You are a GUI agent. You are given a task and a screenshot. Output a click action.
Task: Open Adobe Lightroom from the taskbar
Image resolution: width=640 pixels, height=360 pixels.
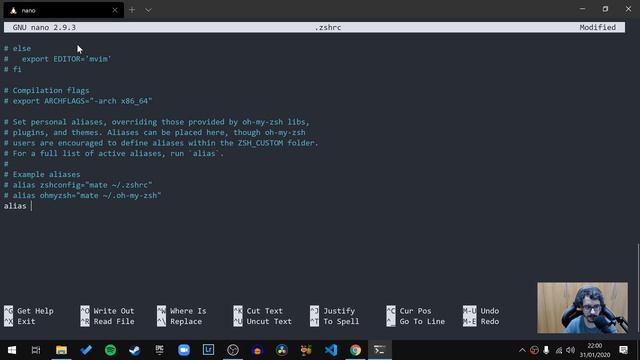tap(208, 350)
